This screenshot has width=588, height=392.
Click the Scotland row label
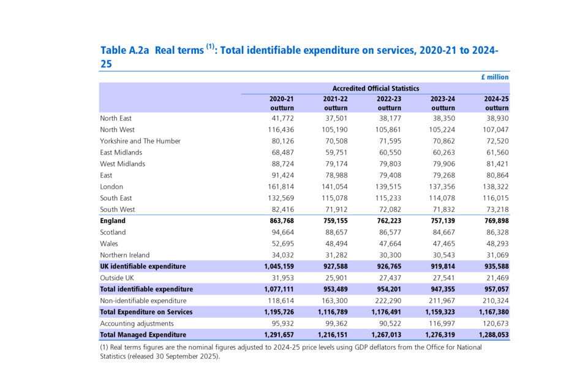[x=113, y=232]
